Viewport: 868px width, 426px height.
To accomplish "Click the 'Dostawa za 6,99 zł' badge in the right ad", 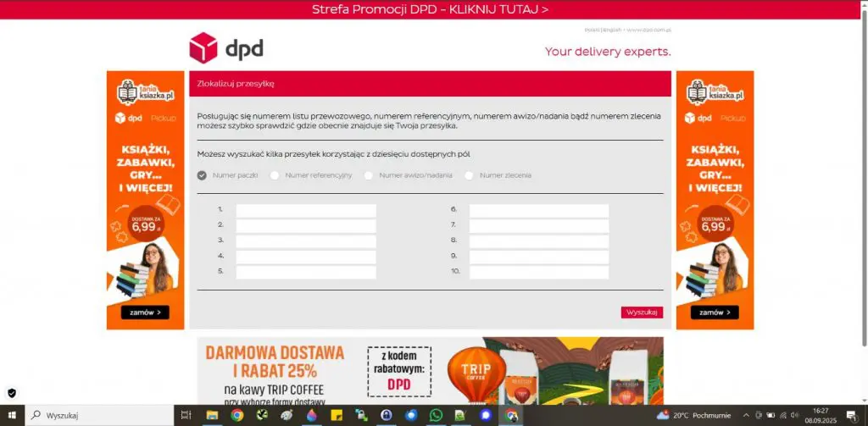I will click(715, 224).
